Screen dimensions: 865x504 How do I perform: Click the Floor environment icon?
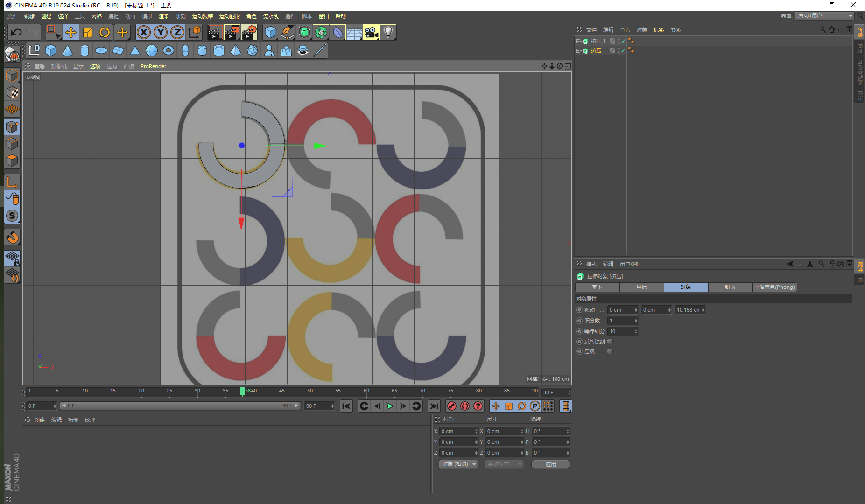tap(355, 32)
